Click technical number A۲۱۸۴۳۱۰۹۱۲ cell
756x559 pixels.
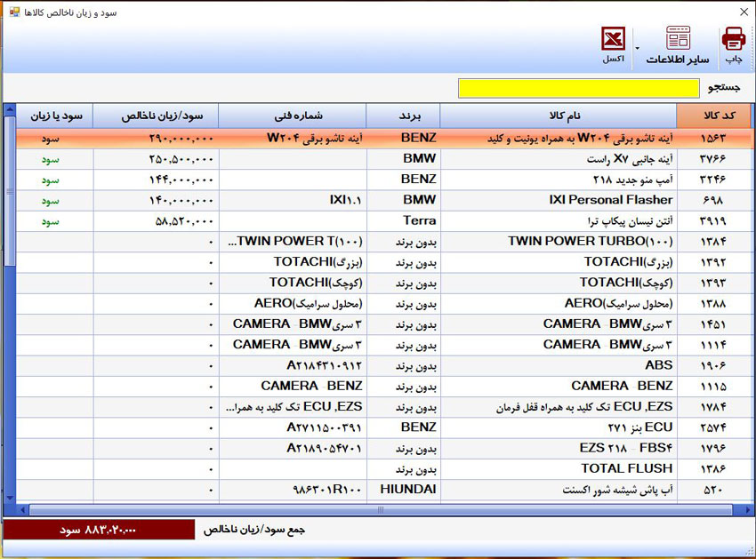tap(293, 366)
